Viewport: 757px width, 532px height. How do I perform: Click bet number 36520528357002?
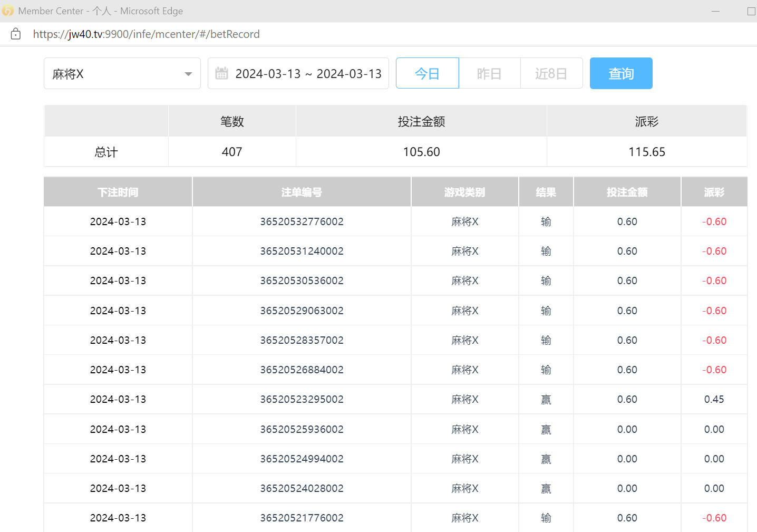pyautogui.click(x=302, y=340)
